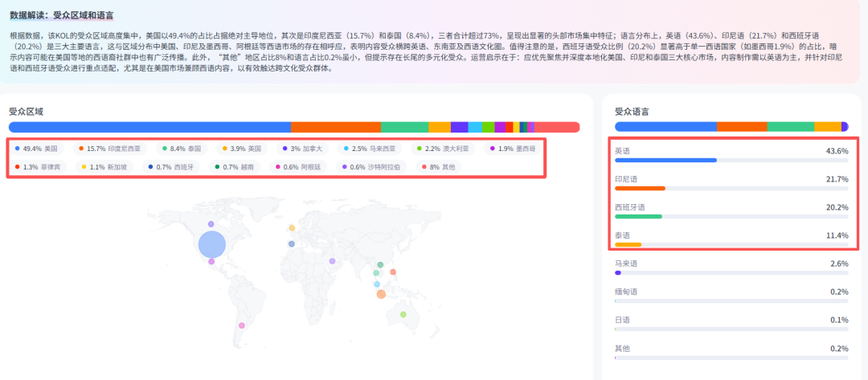Click the 数据解读：受众区域和语言 title

[x=61, y=15]
